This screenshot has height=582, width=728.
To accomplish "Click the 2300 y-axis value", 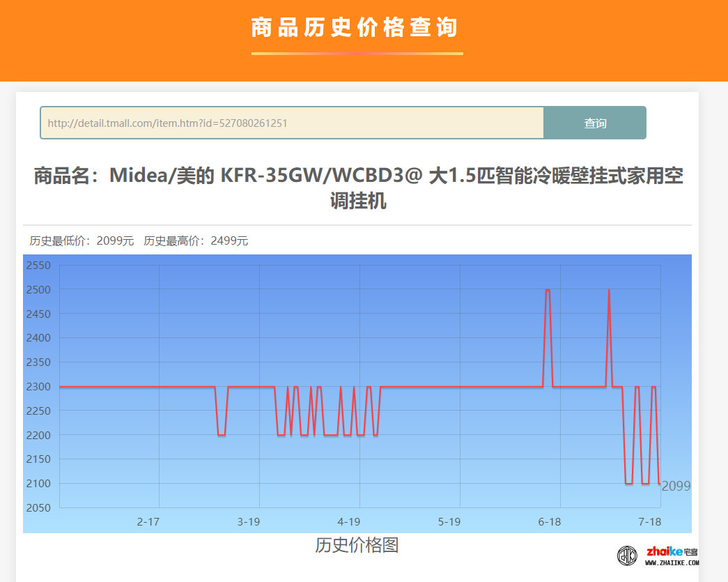I will click(x=38, y=386).
